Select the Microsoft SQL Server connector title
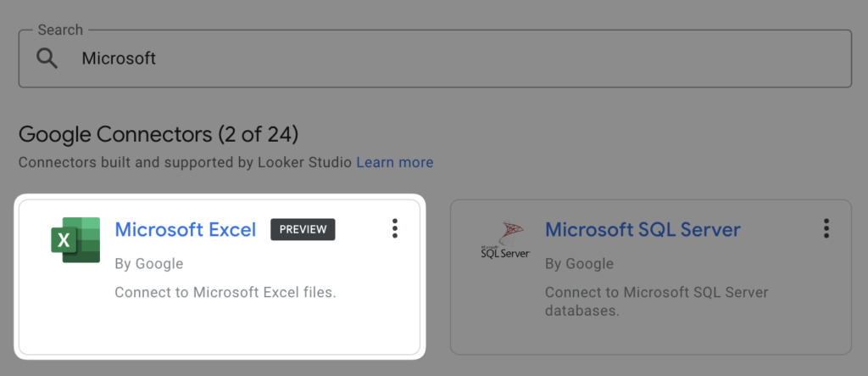Image resolution: width=868 pixels, height=376 pixels. 643,230
